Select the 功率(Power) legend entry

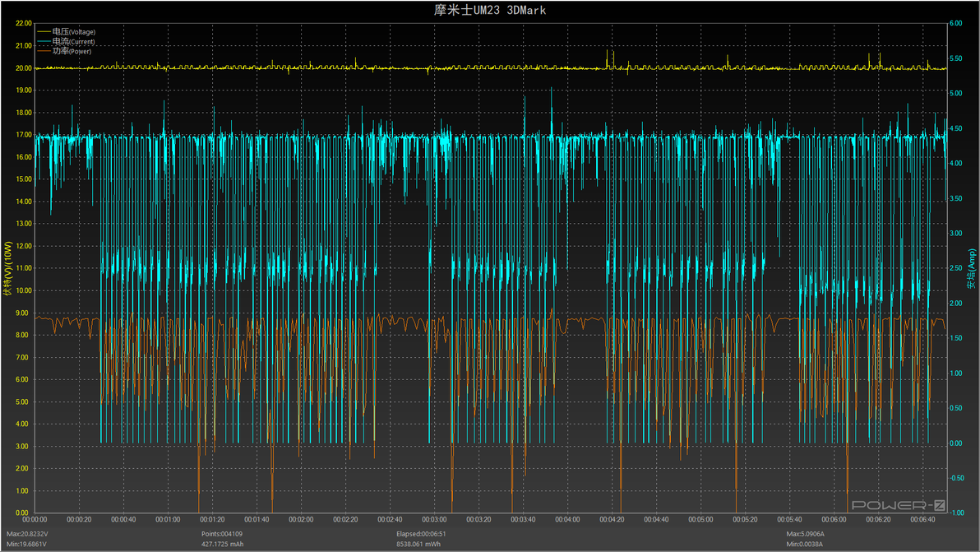click(64, 51)
